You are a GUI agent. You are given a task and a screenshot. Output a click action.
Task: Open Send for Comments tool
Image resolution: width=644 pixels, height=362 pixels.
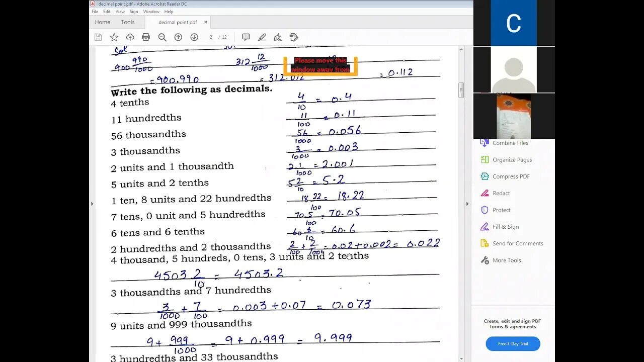tap(512, 243)
